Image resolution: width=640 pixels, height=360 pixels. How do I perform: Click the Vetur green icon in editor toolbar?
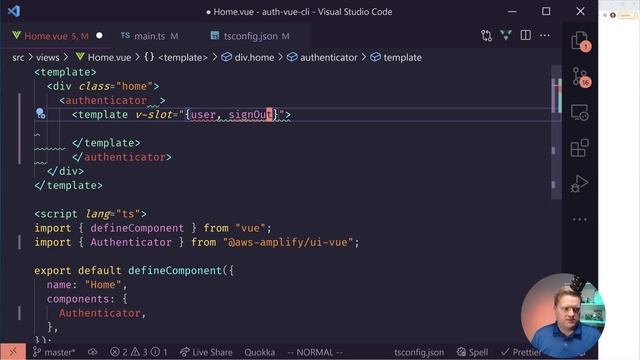pos(506,35)
